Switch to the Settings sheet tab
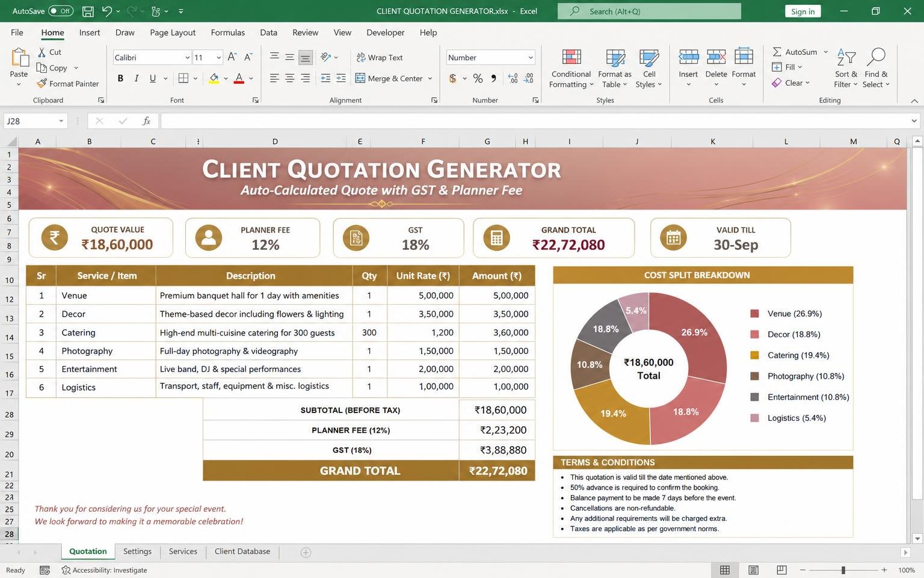The width and height of the screenshot is (924, 578). pos(137,552)
